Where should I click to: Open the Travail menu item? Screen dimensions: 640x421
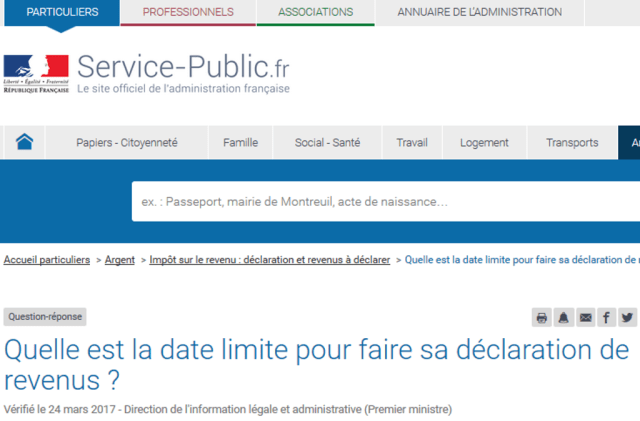[411, 143]
